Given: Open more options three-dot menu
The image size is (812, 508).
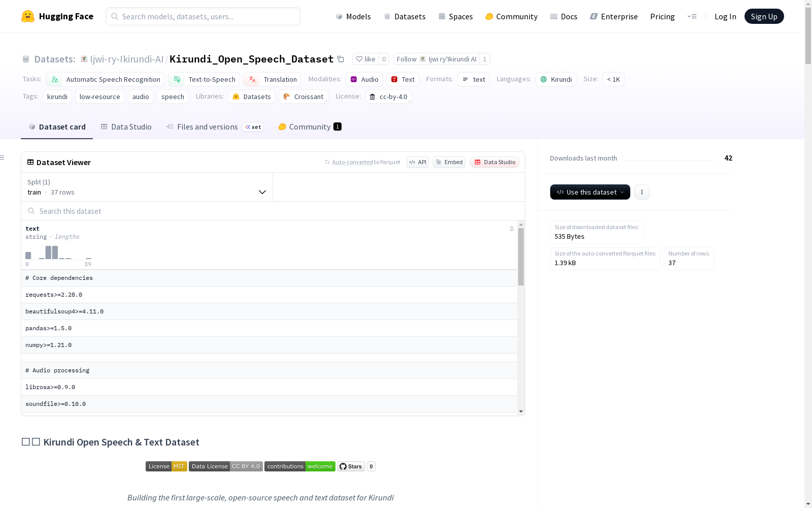Looking at the screenshot, I should 642,192.
